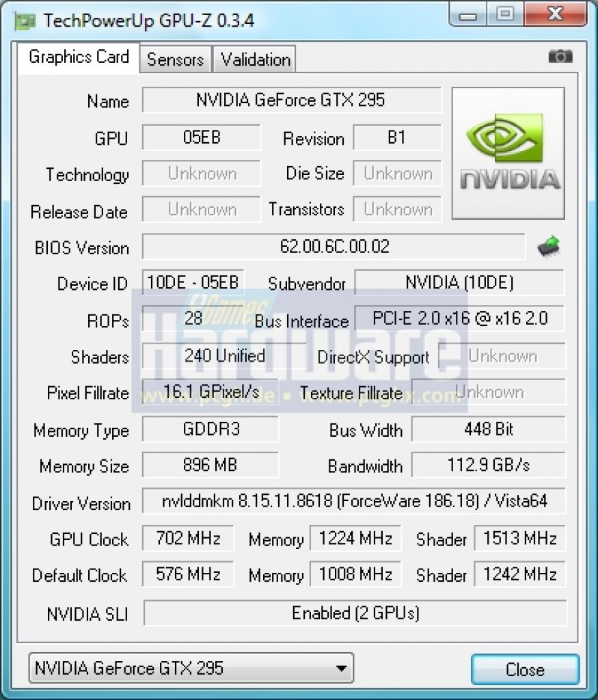The height and width of the screenshot is (700, 598).
Task: Click the Name field GeForce GTX 295
Action: point(292,100)
